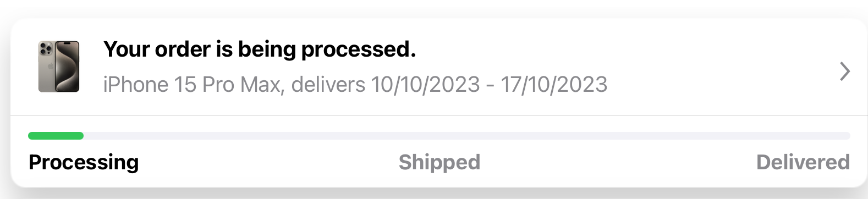Expand order details with the right chevron

coord(845,71)
